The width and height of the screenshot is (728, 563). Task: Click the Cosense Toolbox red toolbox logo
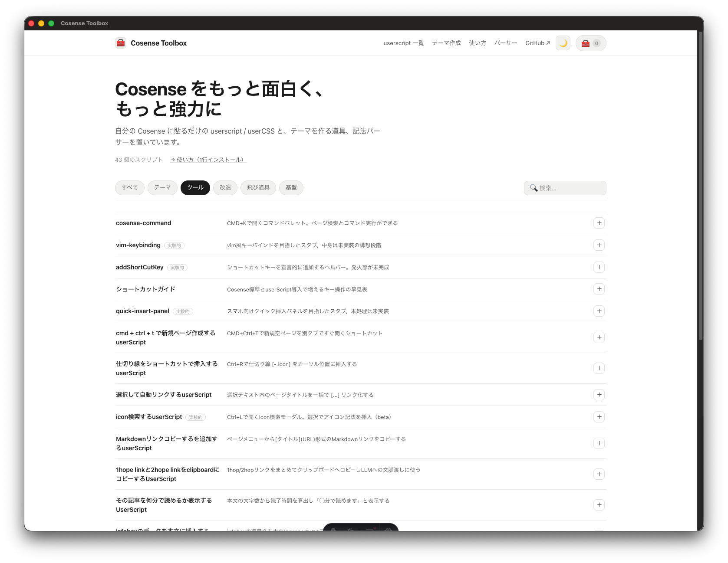121,43
